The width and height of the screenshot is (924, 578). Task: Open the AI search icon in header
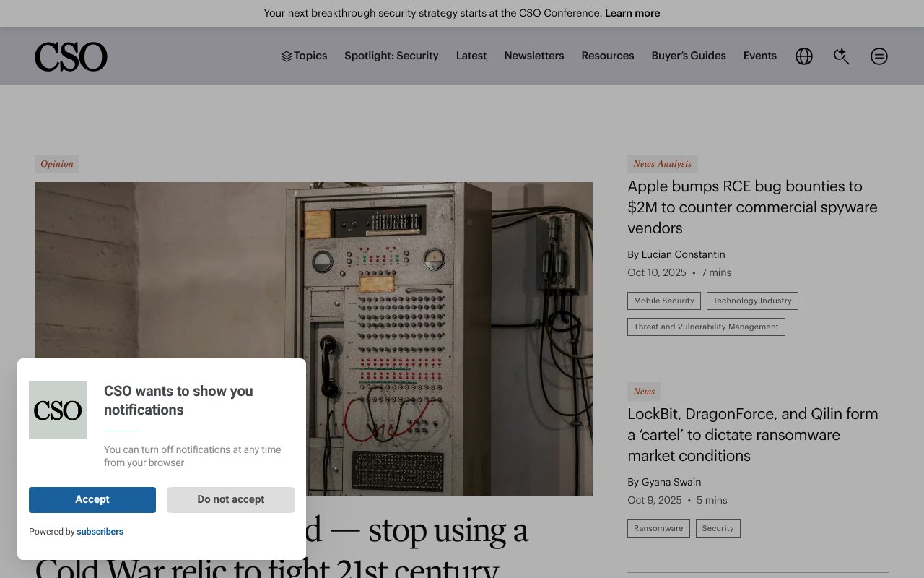841,56
